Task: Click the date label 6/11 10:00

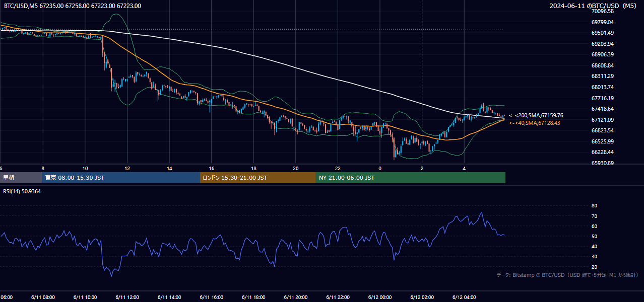Action: tap(85, 297)
